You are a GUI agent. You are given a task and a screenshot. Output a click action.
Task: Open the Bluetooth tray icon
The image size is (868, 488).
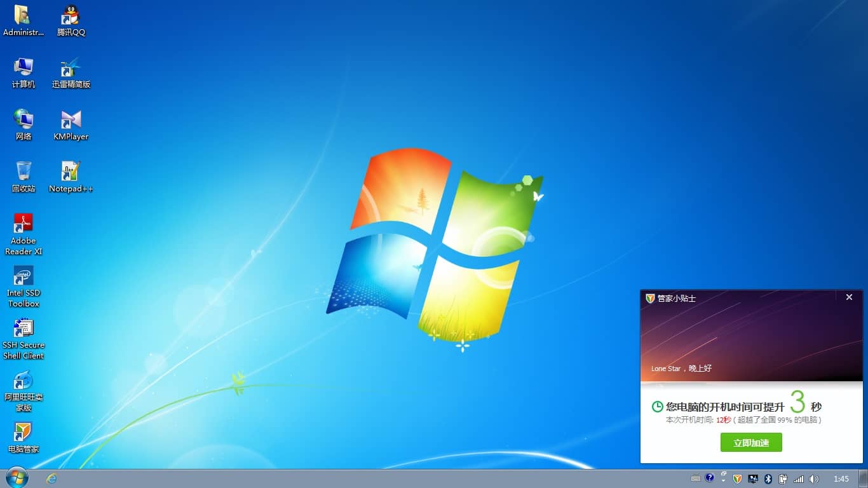tap(768, 478)
